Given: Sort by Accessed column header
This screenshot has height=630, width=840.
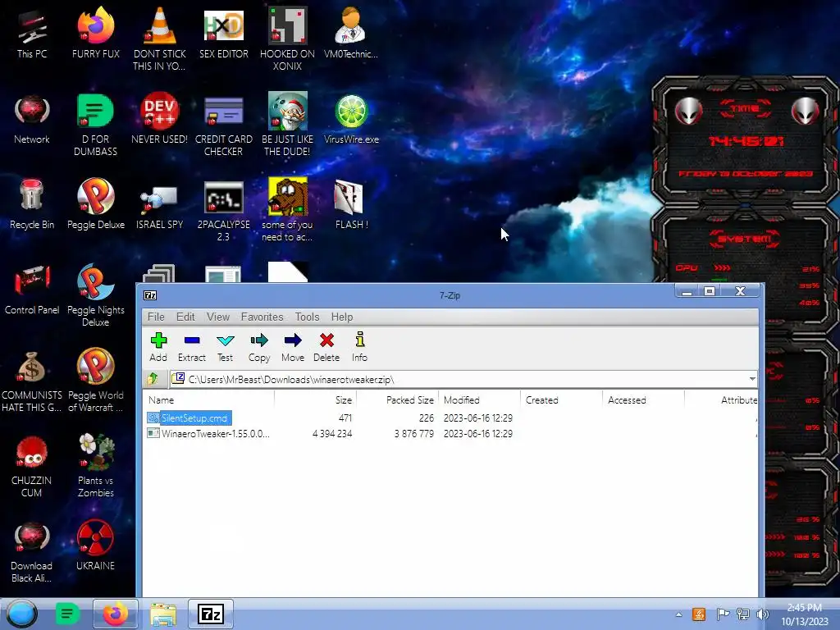Looking at the screenshot, I should pos(643,399).
